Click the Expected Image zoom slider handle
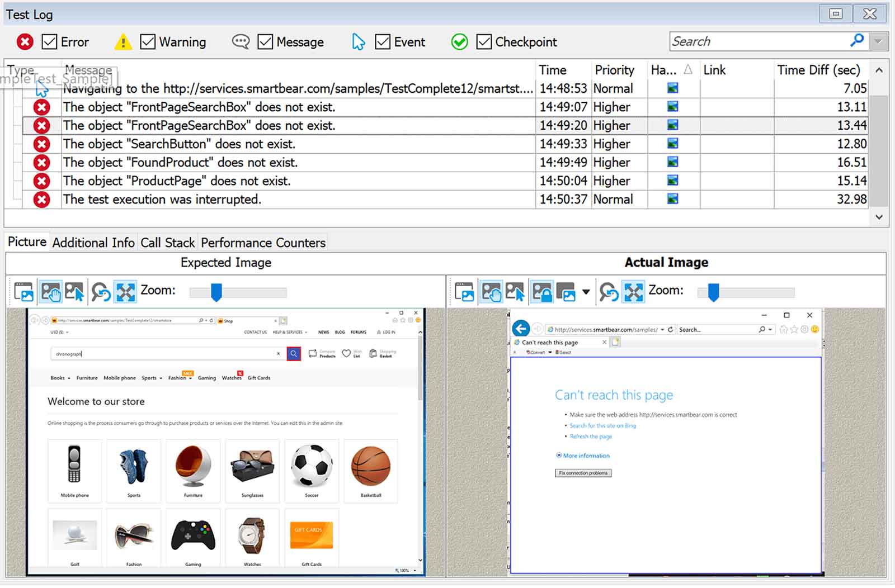The image size is (895, 588). [216, 292]
